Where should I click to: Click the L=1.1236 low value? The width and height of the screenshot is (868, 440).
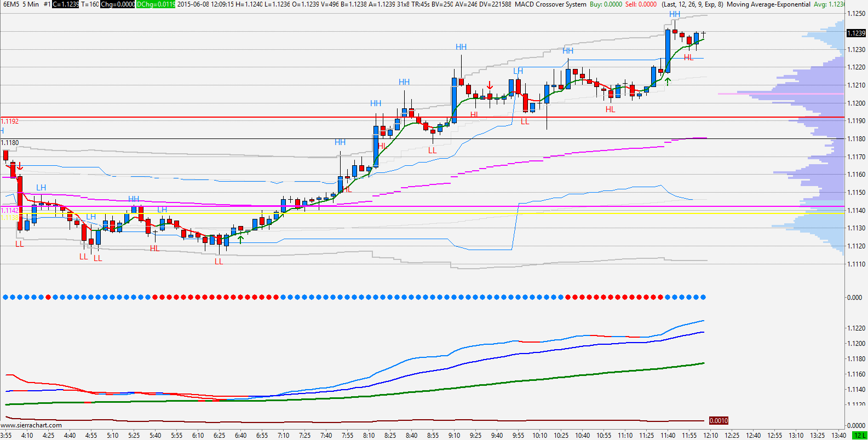[x=278, y=4]
